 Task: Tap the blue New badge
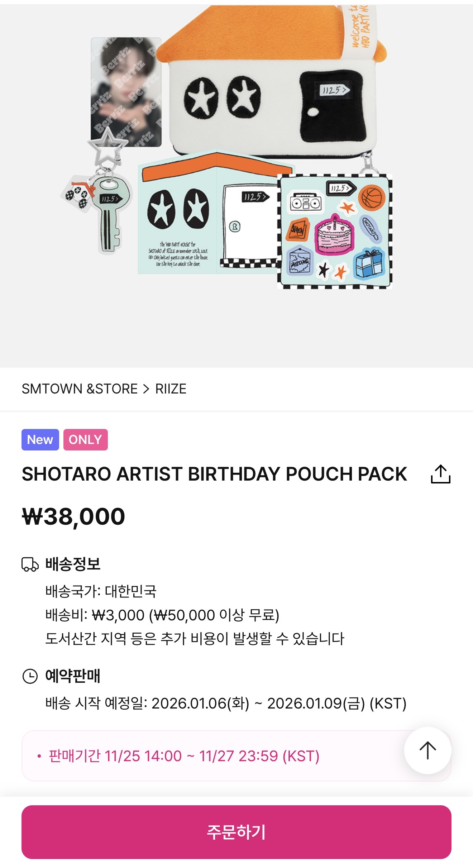[40, 440]
